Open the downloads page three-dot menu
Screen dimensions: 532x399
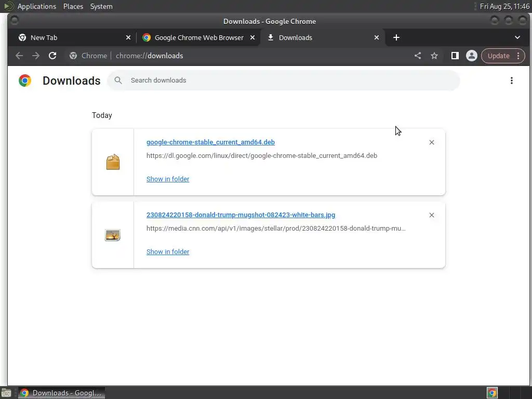pos(512,81)
